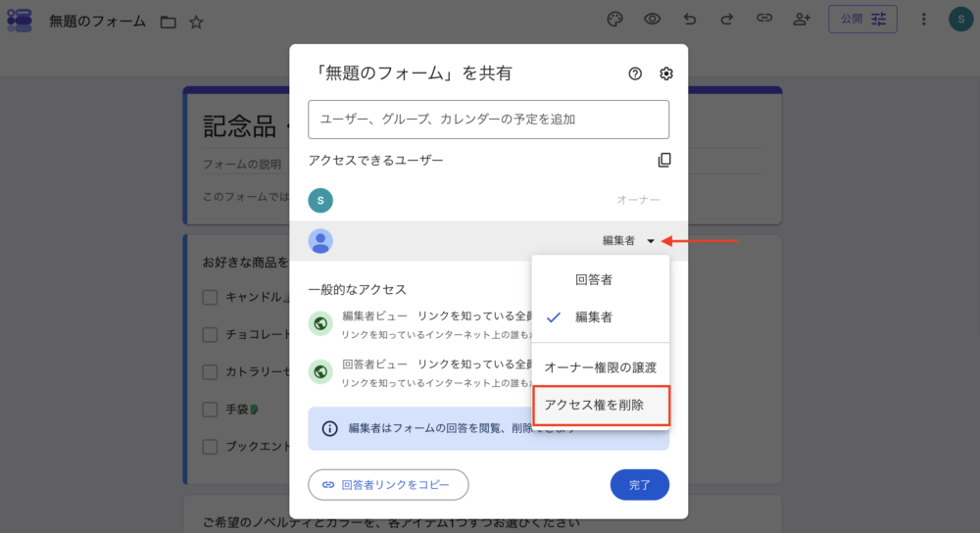Click the add users and groups field
This screenshot has width=980, height=533.
[x=488, y=120]
